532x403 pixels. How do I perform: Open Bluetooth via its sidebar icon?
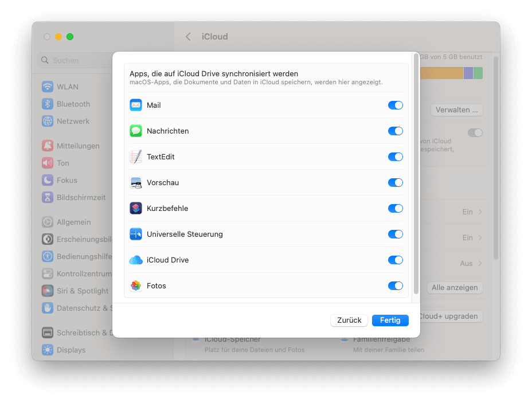48,104
